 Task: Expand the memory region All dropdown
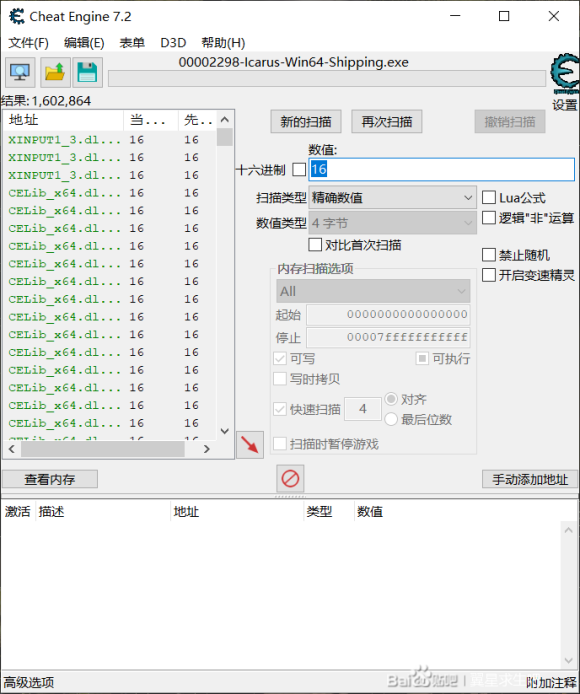click(x=373, y=291)
